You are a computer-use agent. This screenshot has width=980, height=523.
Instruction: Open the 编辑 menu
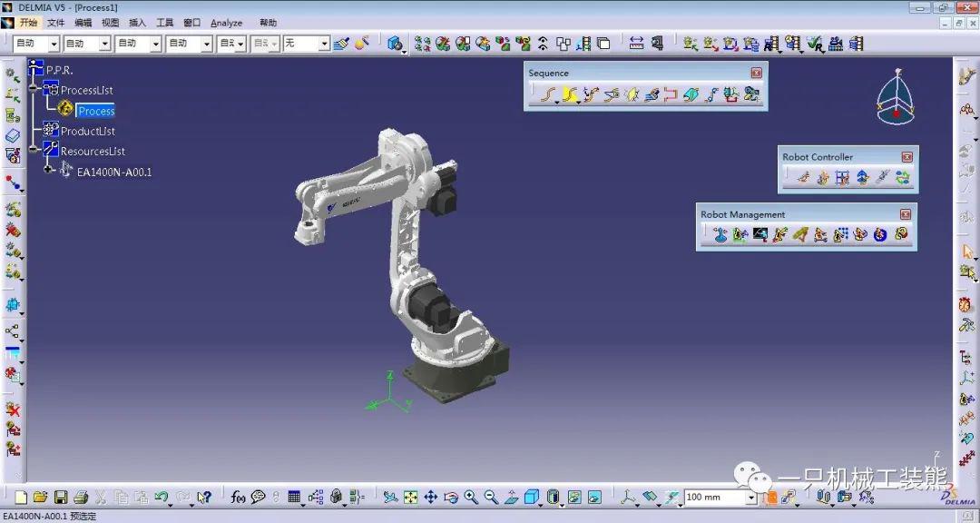83,23
